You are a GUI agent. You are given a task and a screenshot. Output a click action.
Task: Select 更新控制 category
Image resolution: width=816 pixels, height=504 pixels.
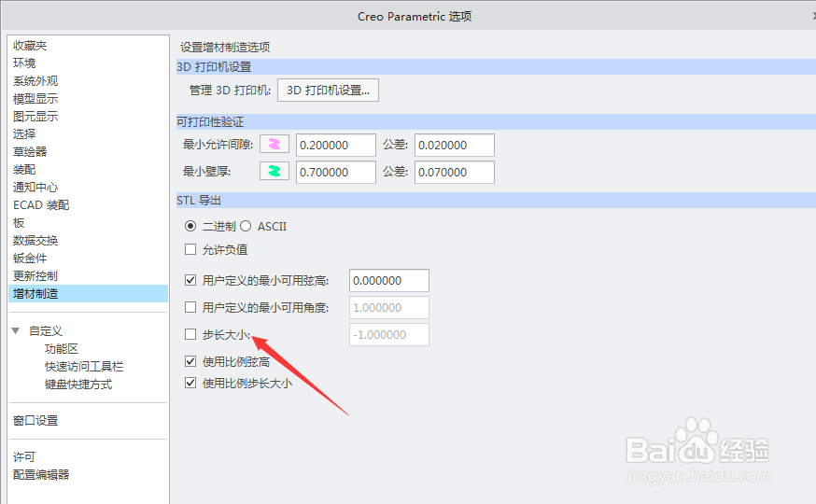(35, 275)
